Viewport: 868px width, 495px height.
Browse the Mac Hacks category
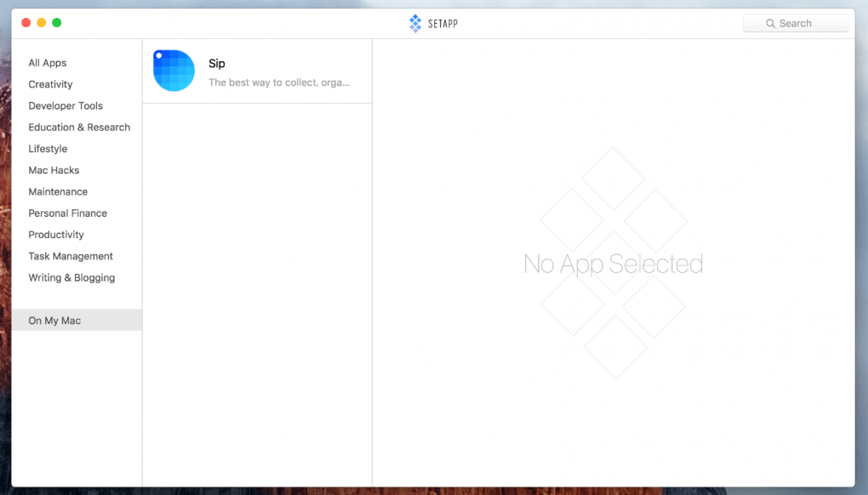coord(54,170)
